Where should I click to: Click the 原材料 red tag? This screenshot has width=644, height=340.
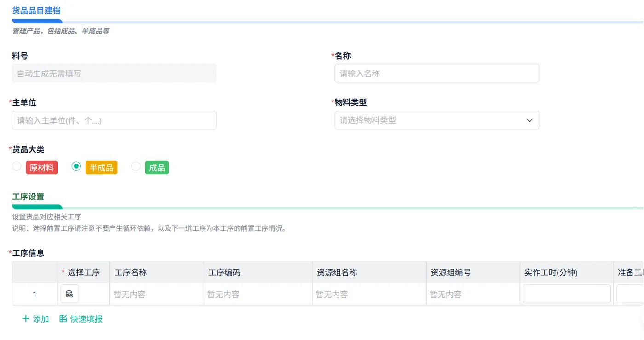(42, 168)
